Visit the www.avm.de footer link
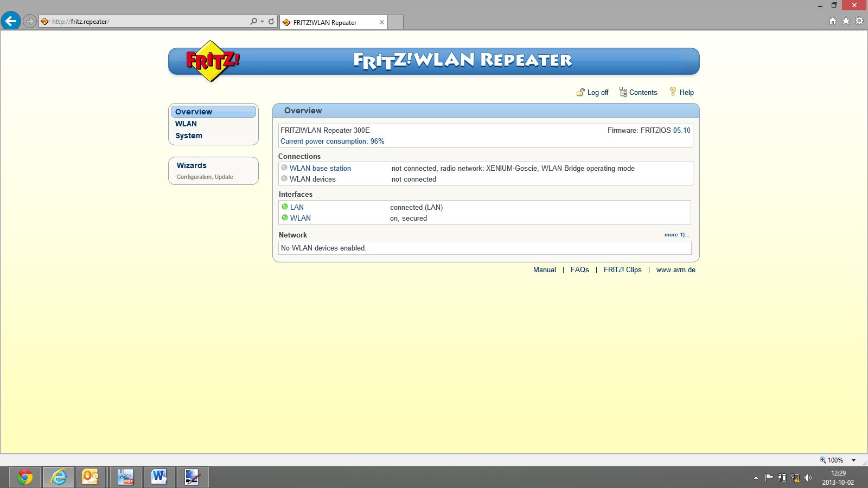The height and width of the screenshot is (488, 868). point(676,269)
